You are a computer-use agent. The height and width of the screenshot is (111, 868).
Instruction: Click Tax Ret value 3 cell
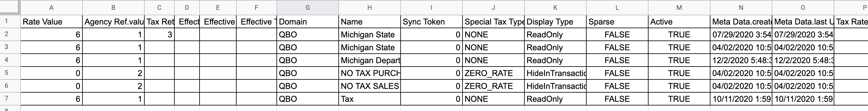pos(159,34)
